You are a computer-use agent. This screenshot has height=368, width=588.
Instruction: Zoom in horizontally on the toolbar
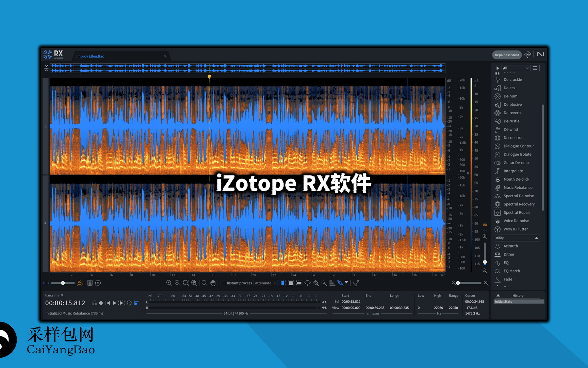[169, 283]
